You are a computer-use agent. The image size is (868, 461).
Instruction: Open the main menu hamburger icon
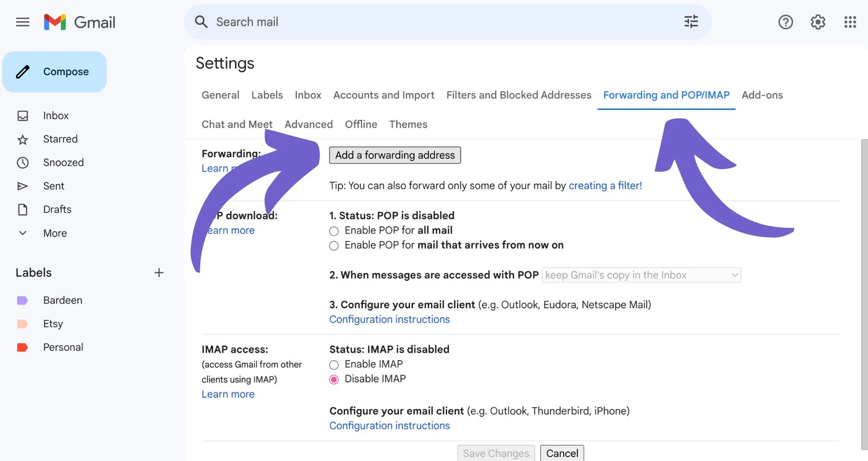(x=23, y=22)
